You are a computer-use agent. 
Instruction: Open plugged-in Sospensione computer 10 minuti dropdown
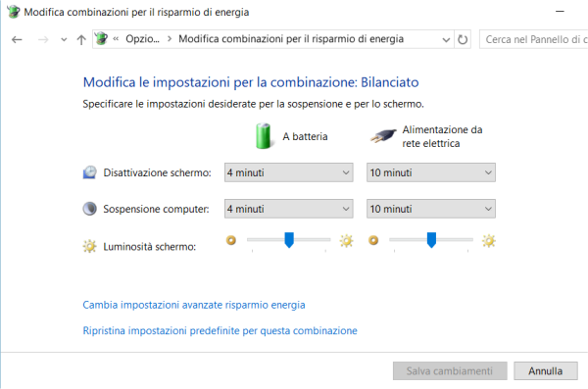pyautogui.click(x=431, y=209)
